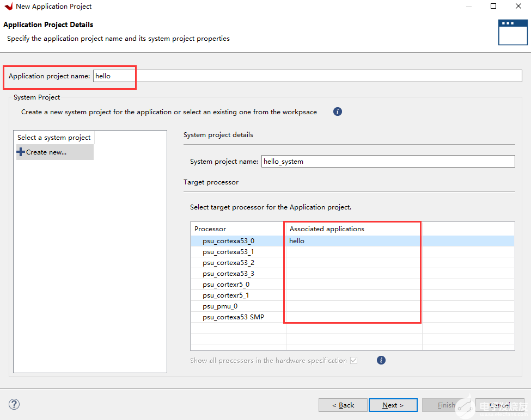Click the Vitis logo in title bar
Image resolution: width=531 pixels, height=420 pixels.
tap(8, 7)
